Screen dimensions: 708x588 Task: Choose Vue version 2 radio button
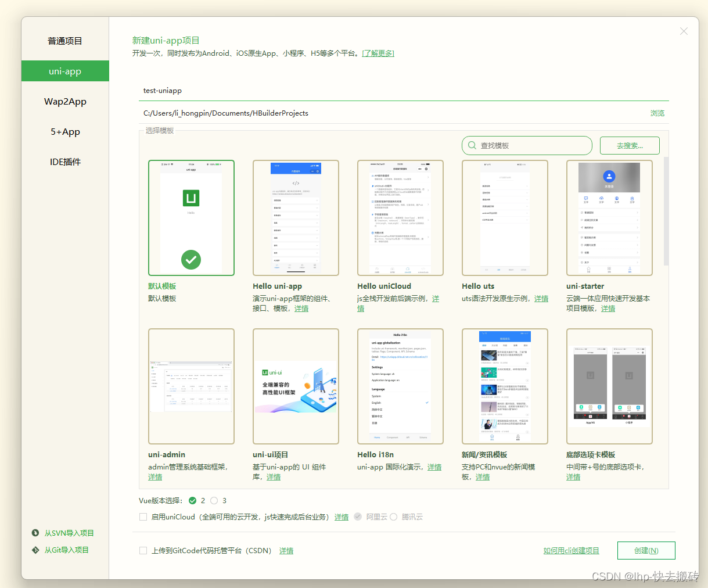tap(193, 500)
